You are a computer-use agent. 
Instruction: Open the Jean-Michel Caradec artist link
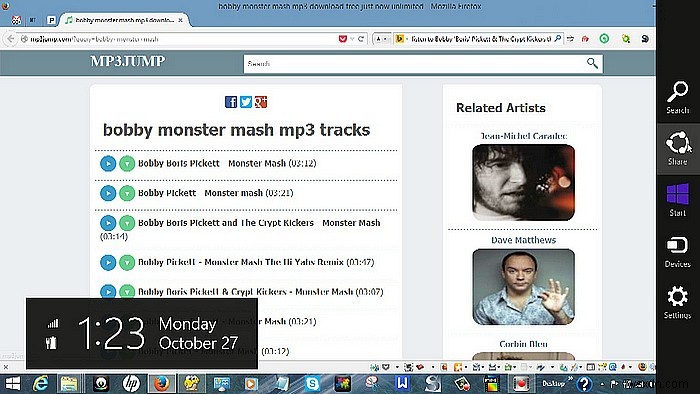coord(523,136)
